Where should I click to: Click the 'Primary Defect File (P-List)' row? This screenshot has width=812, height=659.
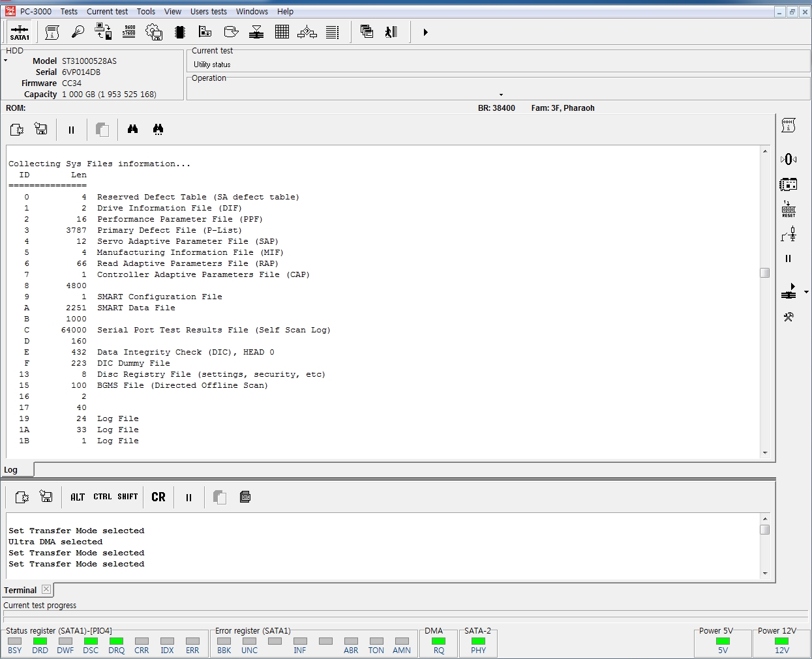point(170,230)
